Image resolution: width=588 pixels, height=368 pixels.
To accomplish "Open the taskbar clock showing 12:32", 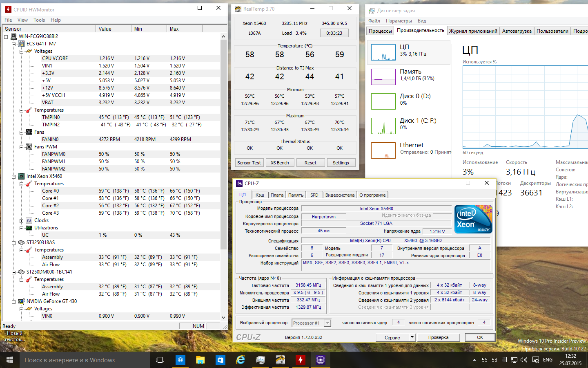I will [x=570, y=360].
